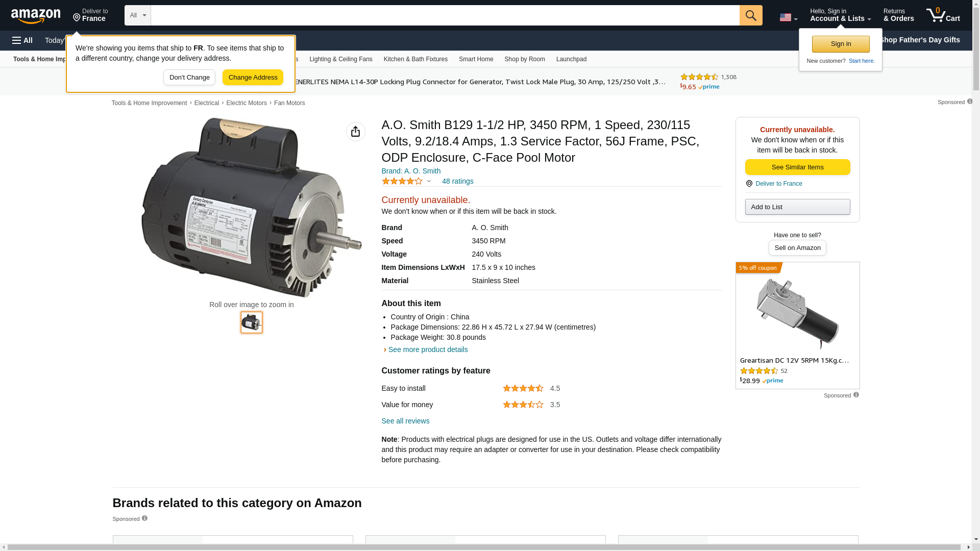Viewport: 980px width, 551px height.
Task: Open the search category All dropdown
Action: pos(137,15)
